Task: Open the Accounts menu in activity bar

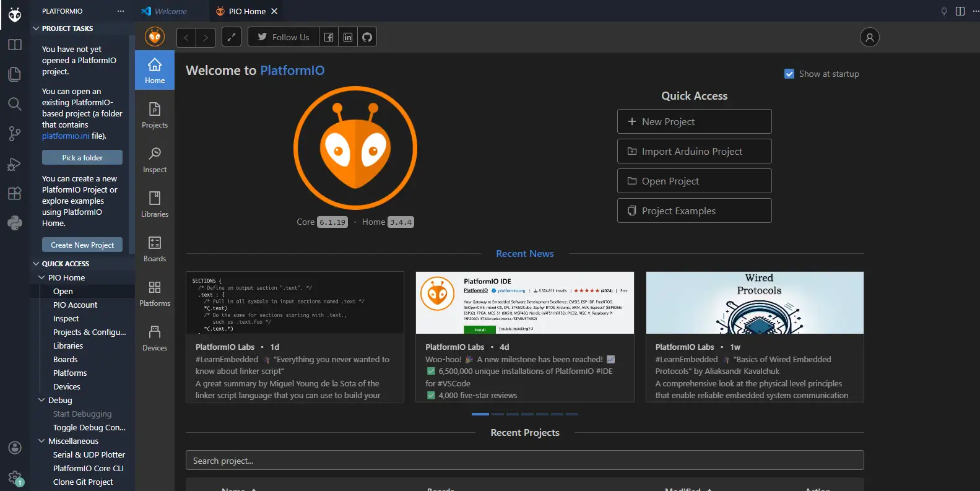Action: click(x=15, y=448)
